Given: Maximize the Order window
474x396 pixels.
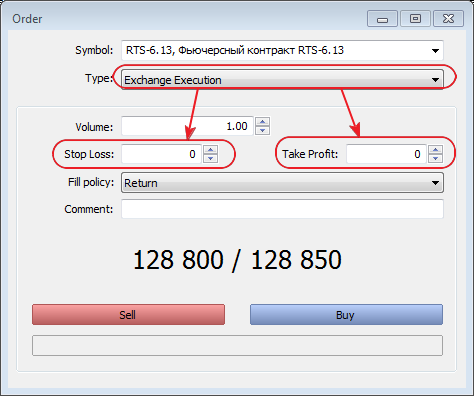Looking at the screenshot, I should 415,19.
